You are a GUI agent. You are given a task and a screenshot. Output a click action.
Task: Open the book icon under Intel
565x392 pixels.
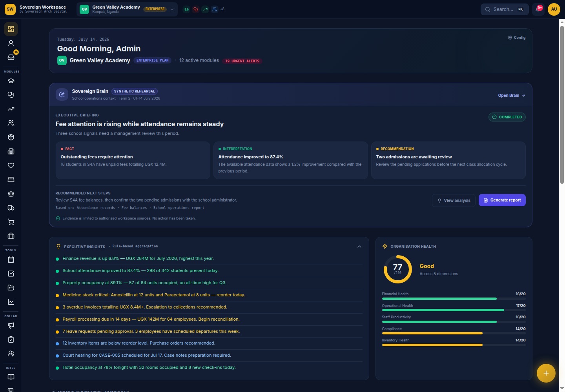coord(11,377)
